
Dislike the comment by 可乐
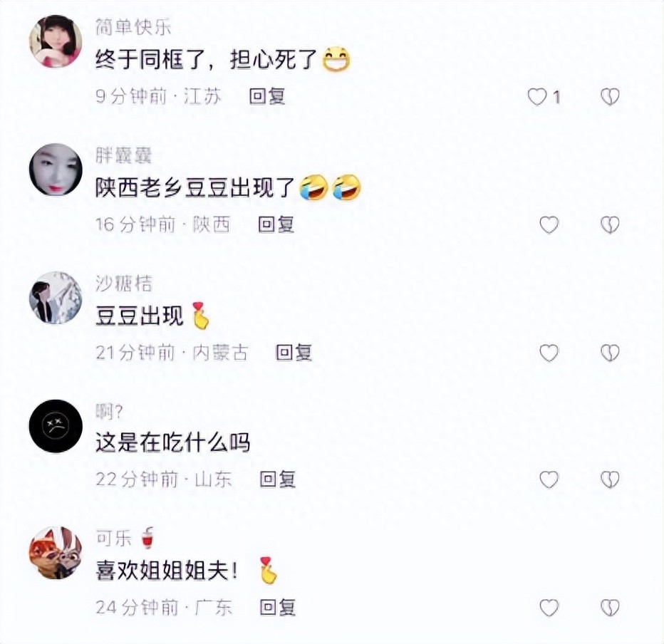[x=610, y=608]
